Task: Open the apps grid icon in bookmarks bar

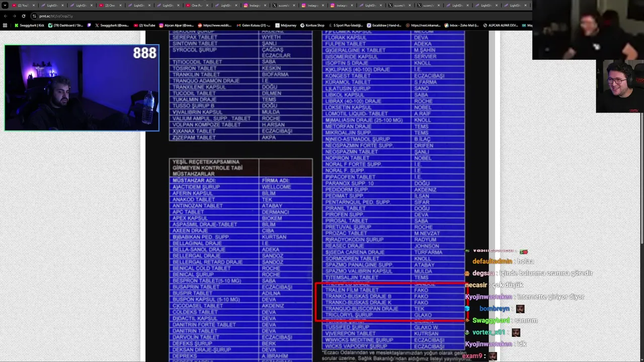Action: point(5,25)
